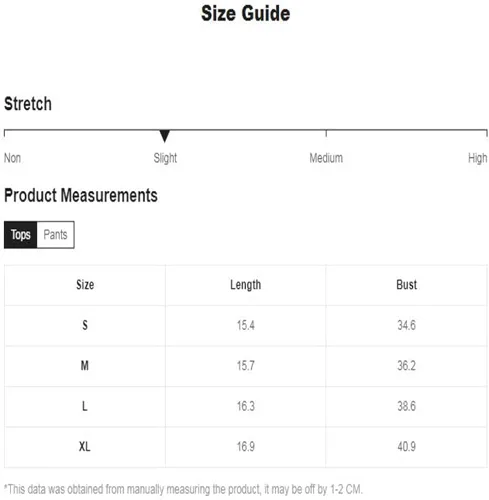Select the Medium stretch label

(326, 158)
